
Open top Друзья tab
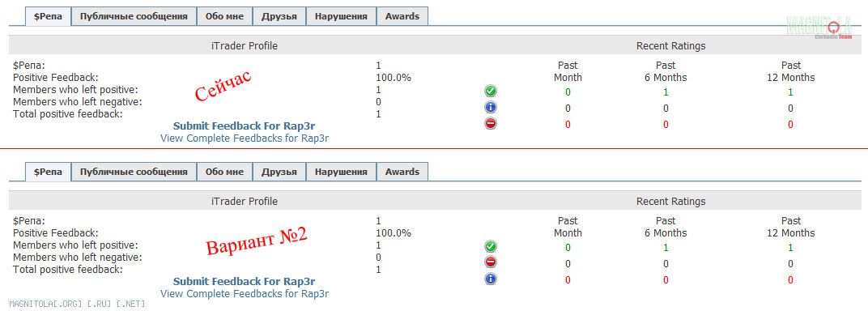point(279,16)
